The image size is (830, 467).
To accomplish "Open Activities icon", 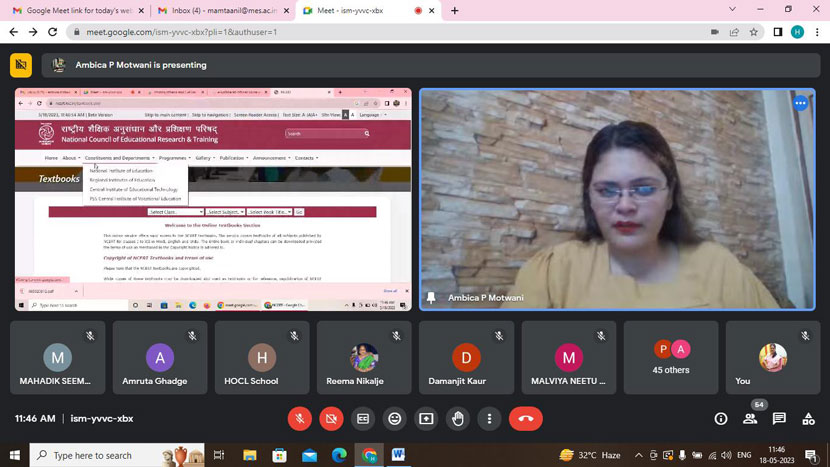I will tap(808, 419).
